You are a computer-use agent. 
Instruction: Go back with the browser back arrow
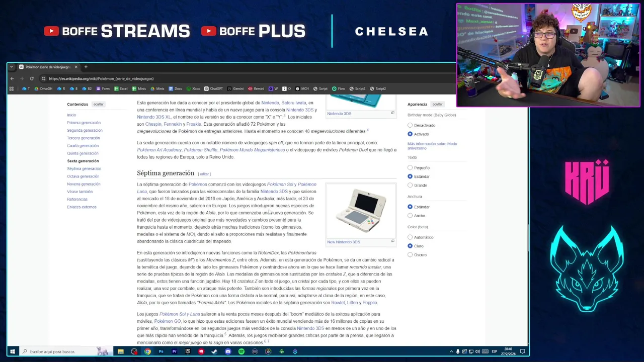[x=13, y=78]
